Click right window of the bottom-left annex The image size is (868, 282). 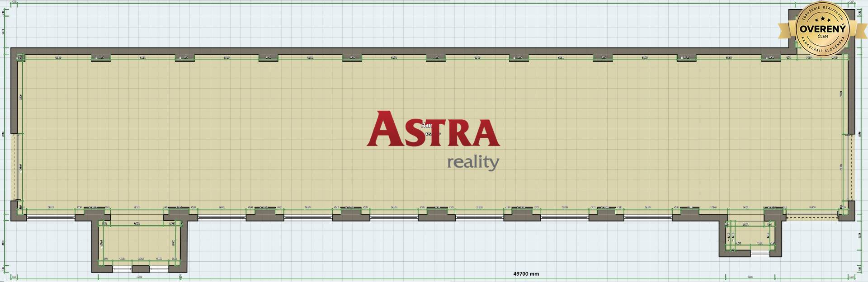tap(159, 269)
